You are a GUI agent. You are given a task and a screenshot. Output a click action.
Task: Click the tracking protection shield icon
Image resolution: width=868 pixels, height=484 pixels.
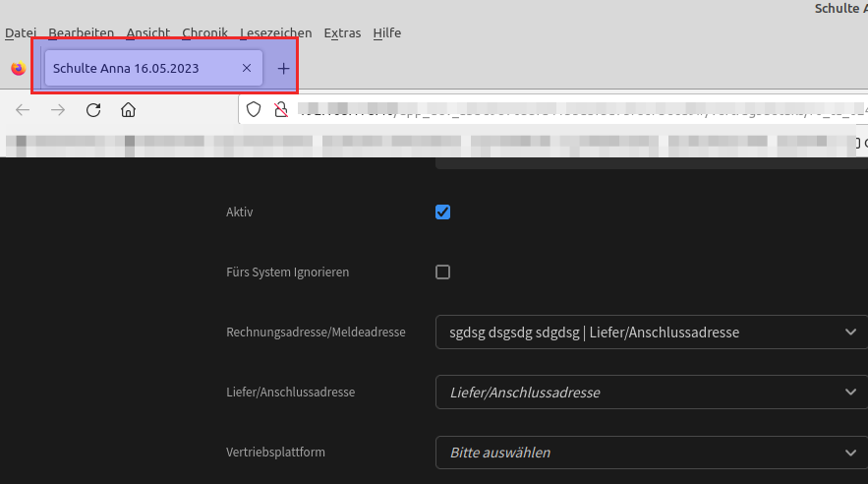tap(254, 109)
